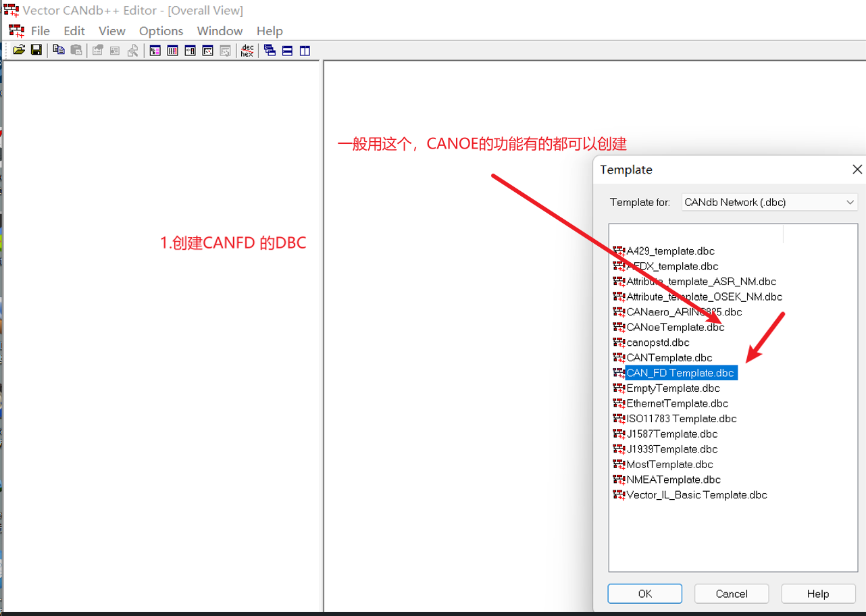Viewport: 866px width, 616px height.
Task: Confirm template selection with OK
Action: pos(644,593)
